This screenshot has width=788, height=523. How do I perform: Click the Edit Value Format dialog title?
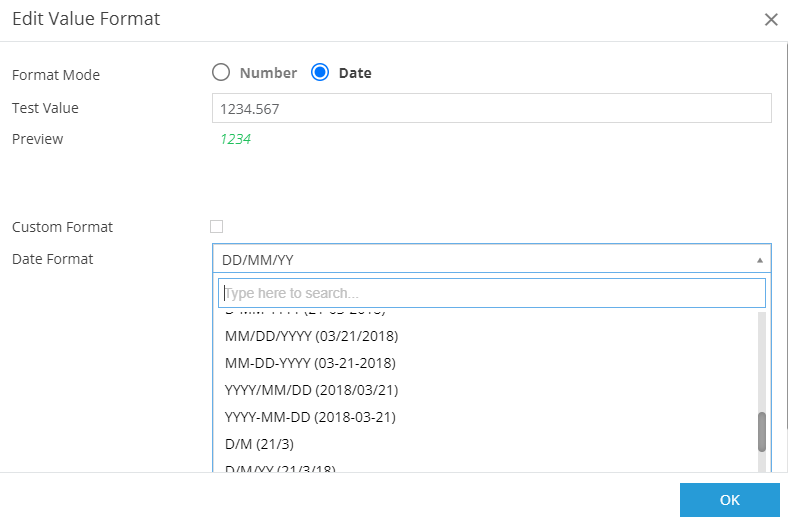point(86,19)
